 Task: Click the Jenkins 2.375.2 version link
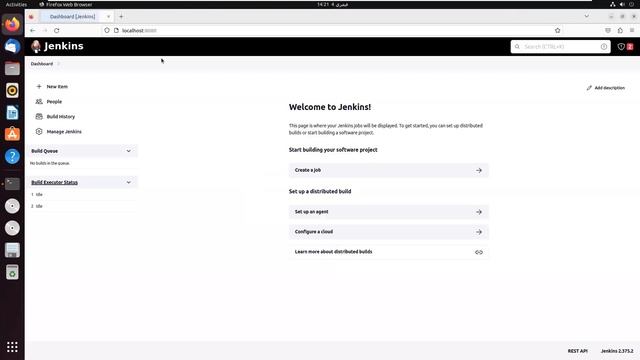point(617,351)
